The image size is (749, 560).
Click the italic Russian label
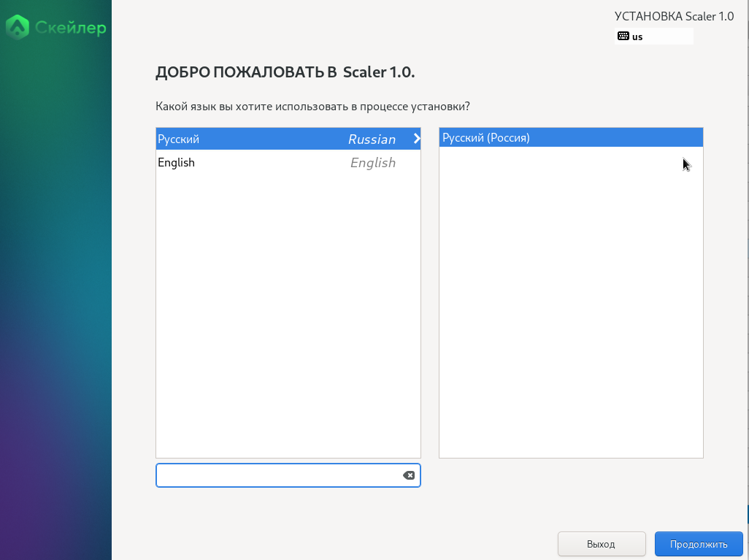[372, 139]
